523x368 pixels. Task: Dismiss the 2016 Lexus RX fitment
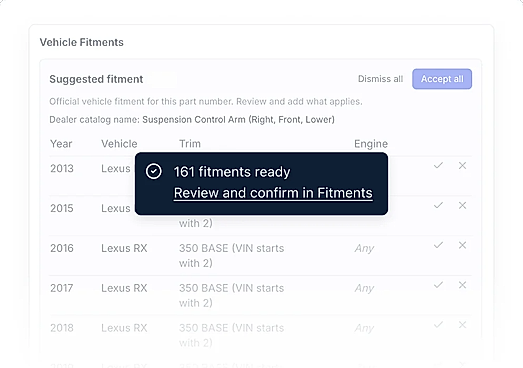(x=462, y=245)
